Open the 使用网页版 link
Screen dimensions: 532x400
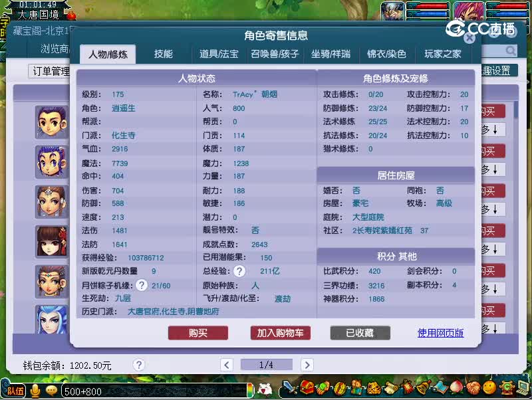click(440, 333)
